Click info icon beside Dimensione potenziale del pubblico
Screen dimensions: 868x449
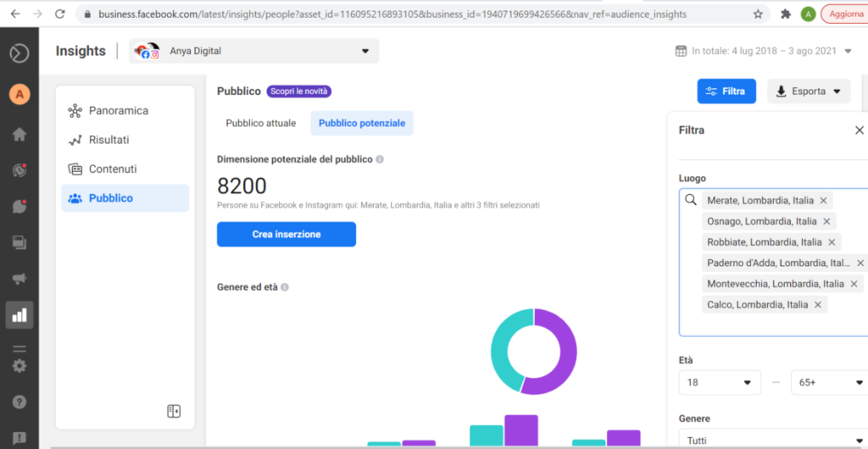pos(380,159)
